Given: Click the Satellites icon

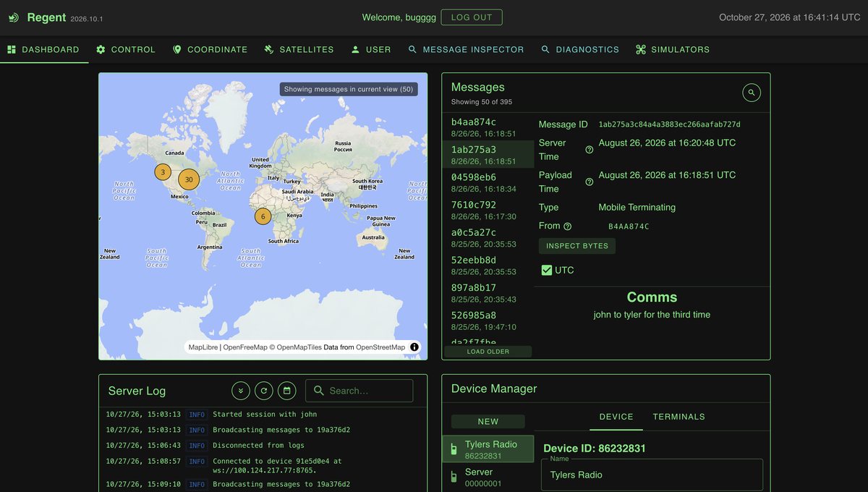Looking at the screenshot, I should pyautogui.click(x=269, y=50).
